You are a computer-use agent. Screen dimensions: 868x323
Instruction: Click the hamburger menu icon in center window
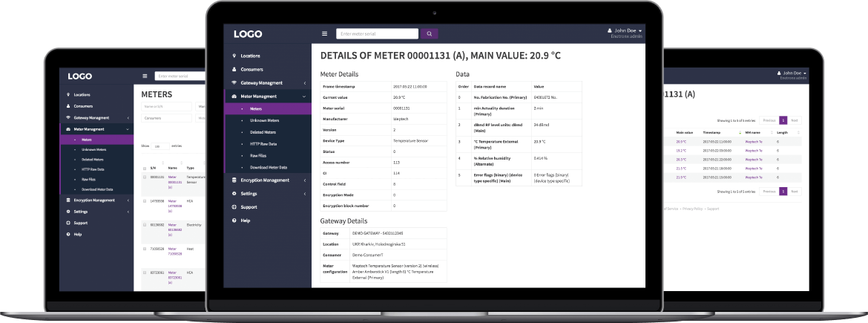point(325,34)
